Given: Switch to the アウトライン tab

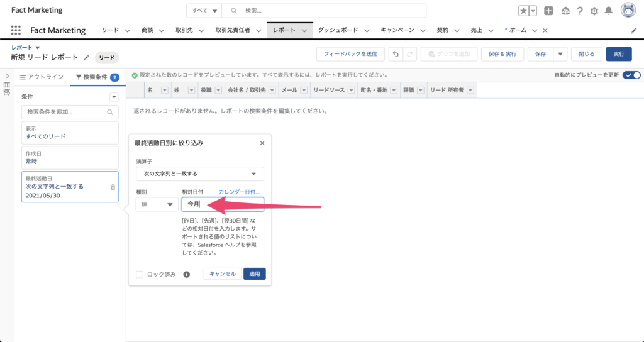Looking at the screenshot, I should [x=42, y=77].
